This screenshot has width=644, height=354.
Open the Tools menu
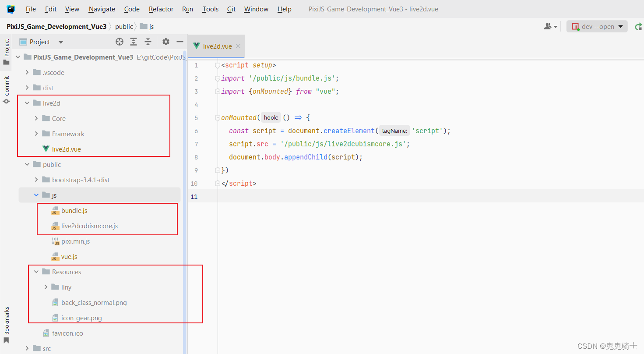pos(210,9)
